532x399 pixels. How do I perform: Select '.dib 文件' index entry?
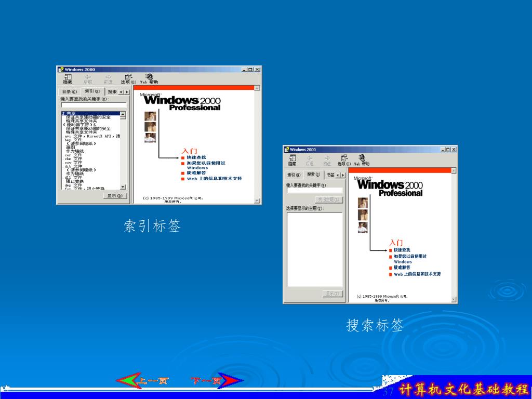pyautogui.click(x=73, y=166)
